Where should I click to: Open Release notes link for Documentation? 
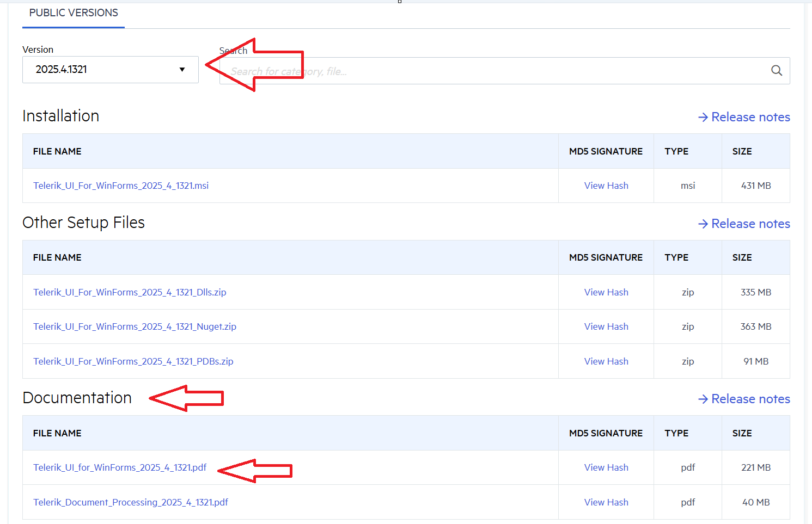click(x=744, y=399)
